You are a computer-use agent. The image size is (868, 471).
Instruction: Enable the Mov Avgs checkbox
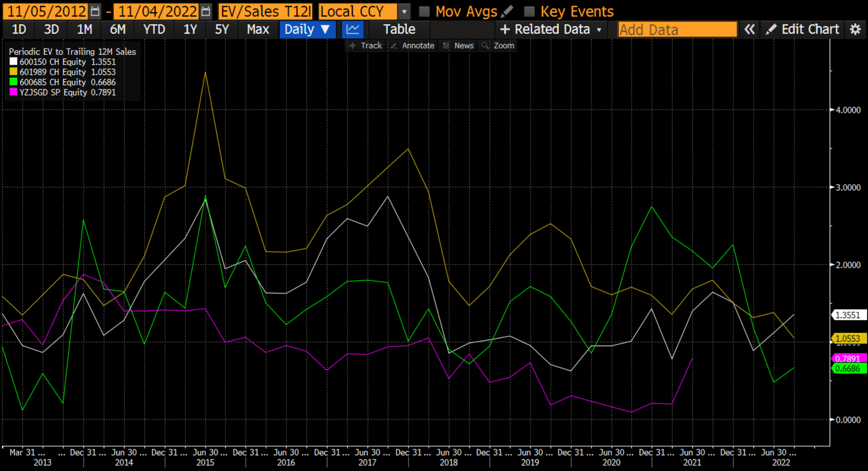point(424,11)
